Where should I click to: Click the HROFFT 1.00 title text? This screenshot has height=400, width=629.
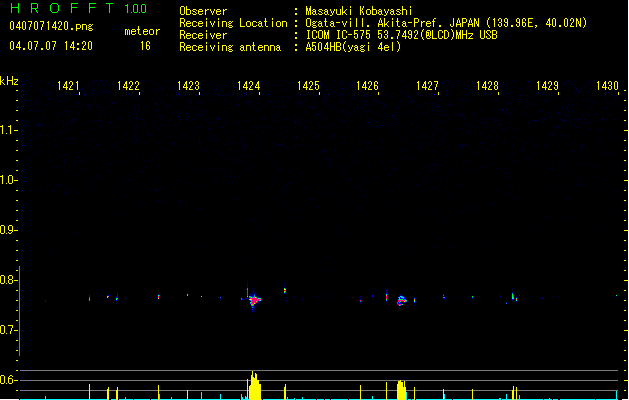[x=78, y=8]
